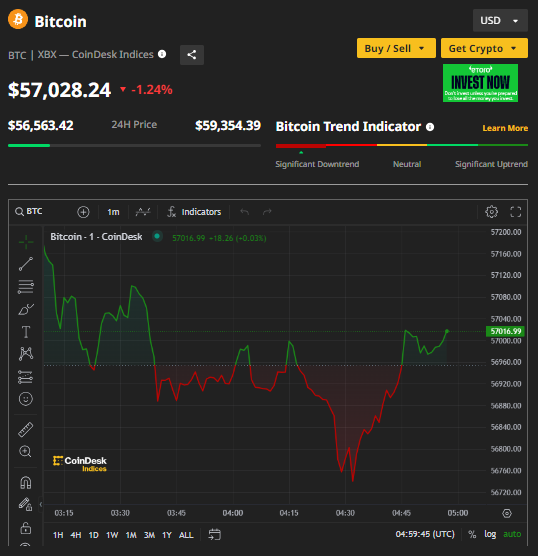Toggle magnet mode for drawings
The width and height of the screenshot is (538, 556).
coord(26,483)
